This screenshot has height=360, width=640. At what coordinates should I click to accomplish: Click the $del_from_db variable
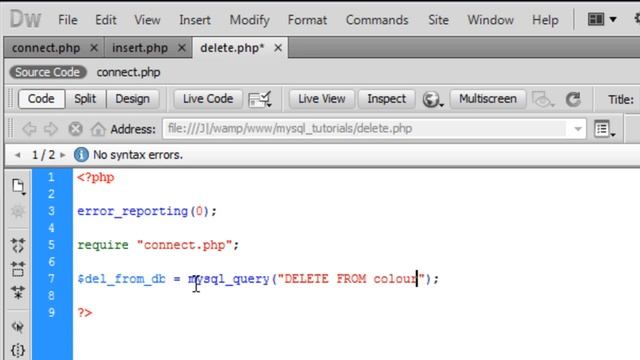(122, 279)
